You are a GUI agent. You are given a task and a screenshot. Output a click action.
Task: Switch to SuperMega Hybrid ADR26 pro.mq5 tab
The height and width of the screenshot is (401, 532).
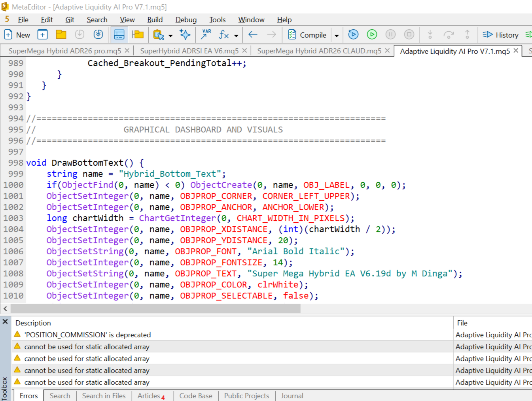coord(65,51)
